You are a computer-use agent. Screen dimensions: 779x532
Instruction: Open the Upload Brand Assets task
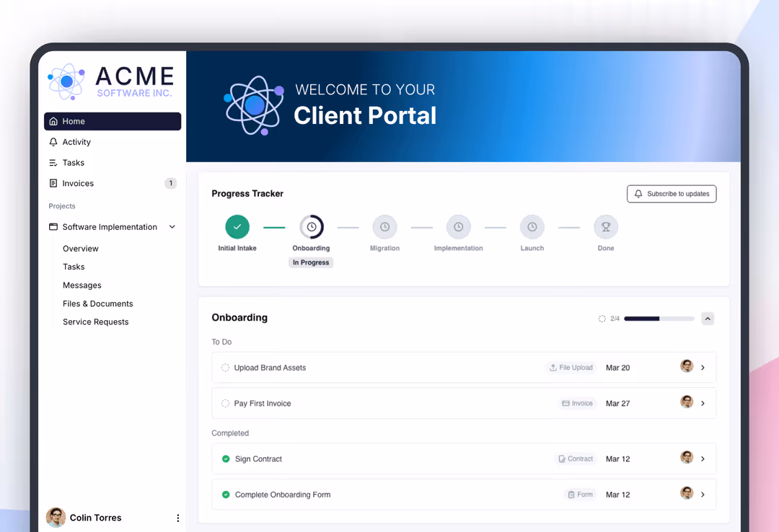(464, 368)
